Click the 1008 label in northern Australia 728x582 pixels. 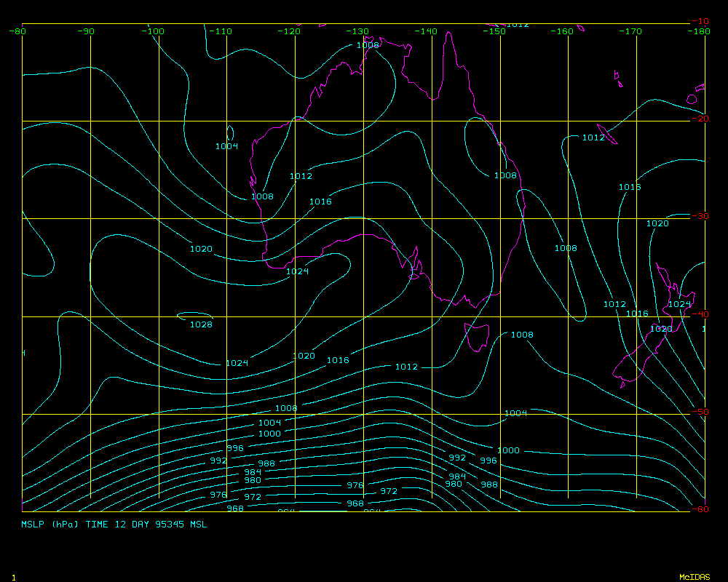click(368, 45)
